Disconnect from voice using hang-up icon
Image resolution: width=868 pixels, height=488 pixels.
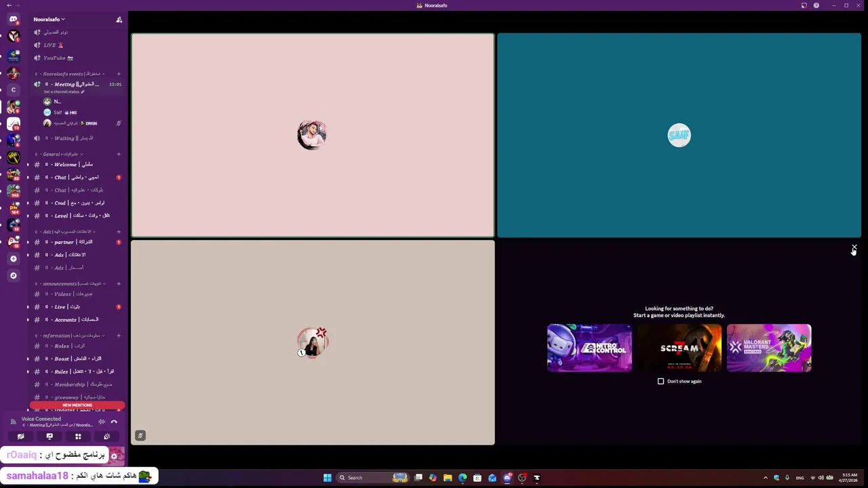coord(114,422)
